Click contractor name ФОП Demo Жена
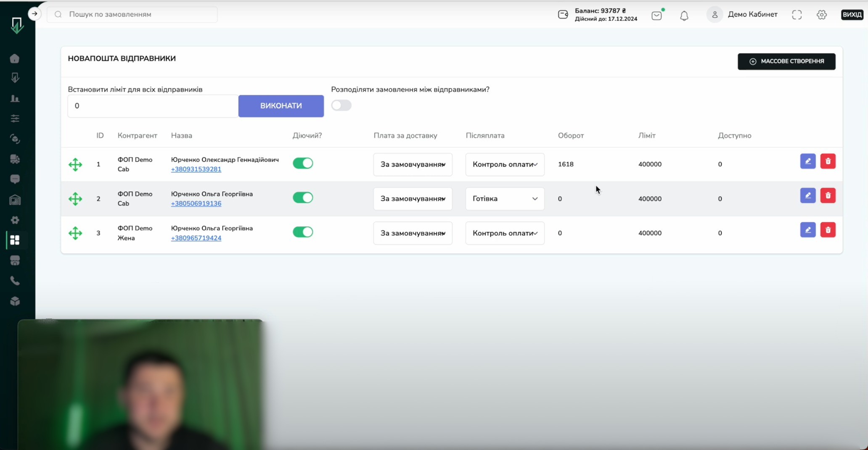 [135, 233]
